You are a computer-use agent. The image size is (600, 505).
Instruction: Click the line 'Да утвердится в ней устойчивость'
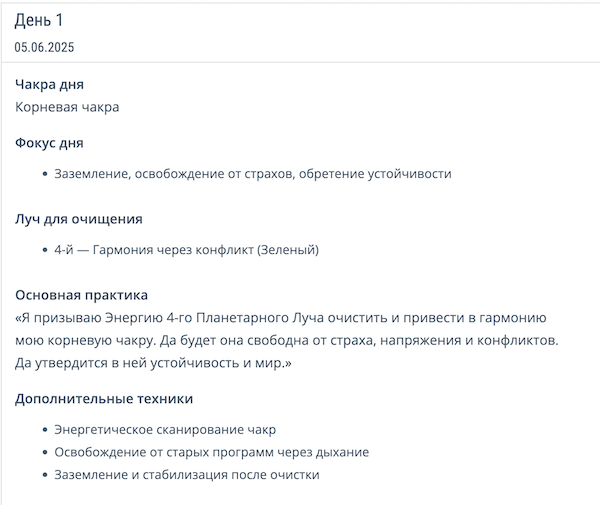click(x=153, y=363)
